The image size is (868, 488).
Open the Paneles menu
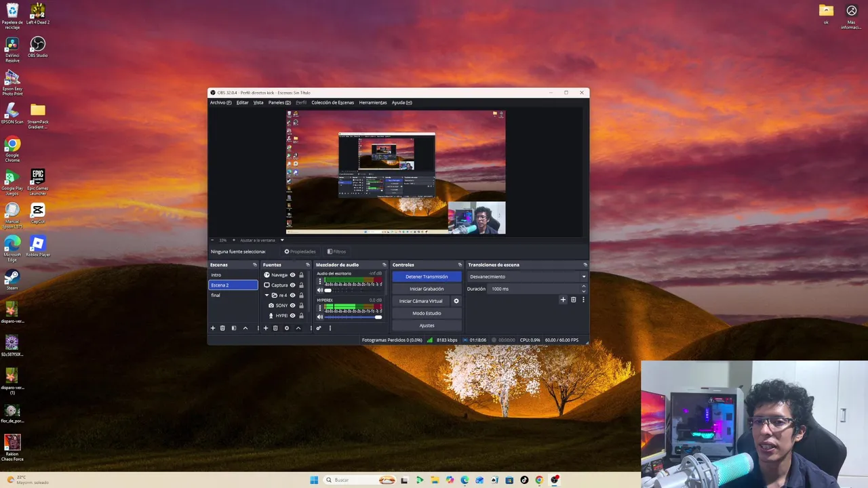tap(279, 102)
